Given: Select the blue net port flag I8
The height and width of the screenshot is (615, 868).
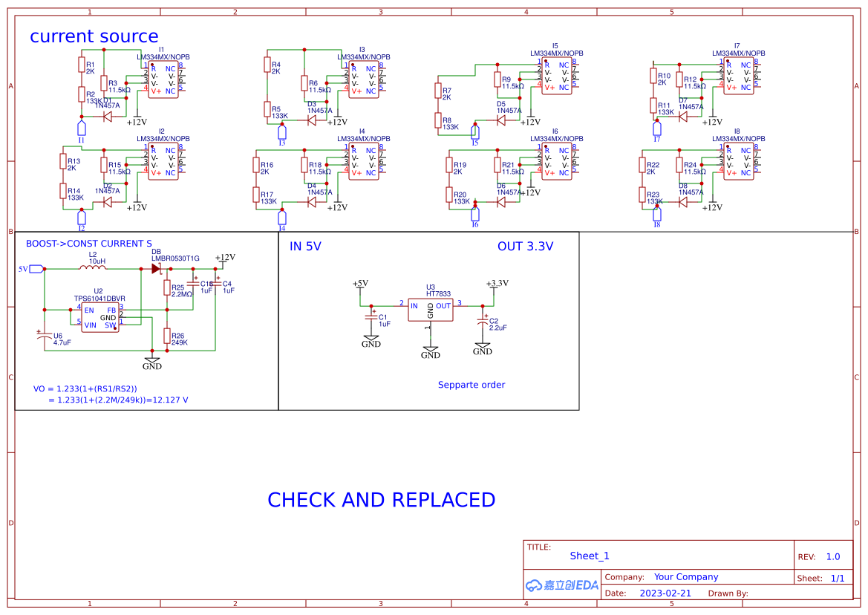Looking at the screenshot, I should point(656,215).
